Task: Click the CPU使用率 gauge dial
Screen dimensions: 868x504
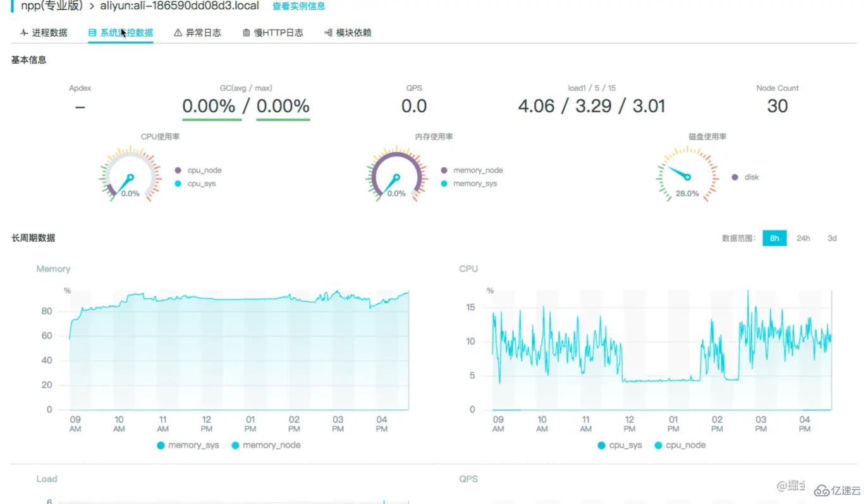Action: (130, 175)
